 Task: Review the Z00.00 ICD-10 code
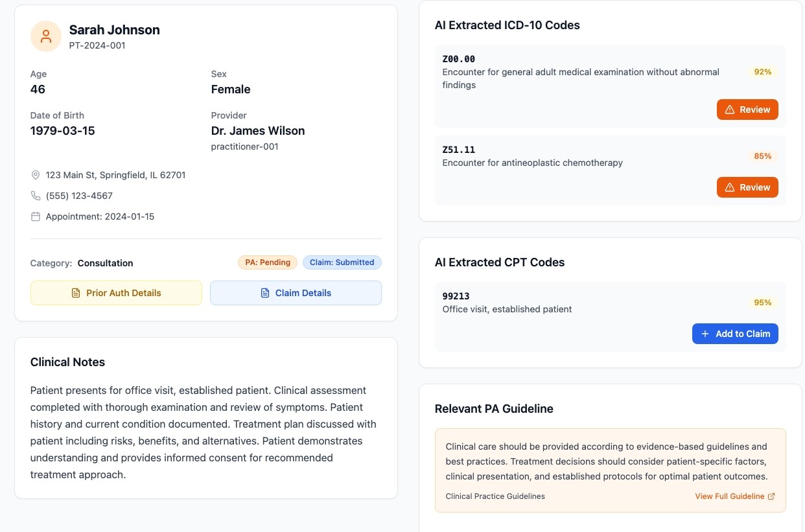pyautogui.click(x=747, y=110)
